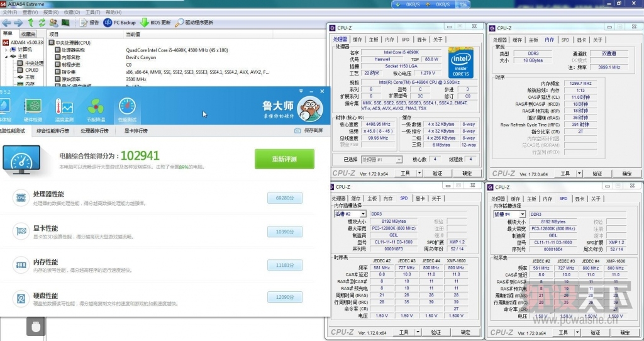Click 验证 button in top-left CPU-Z

coord(438,174)
